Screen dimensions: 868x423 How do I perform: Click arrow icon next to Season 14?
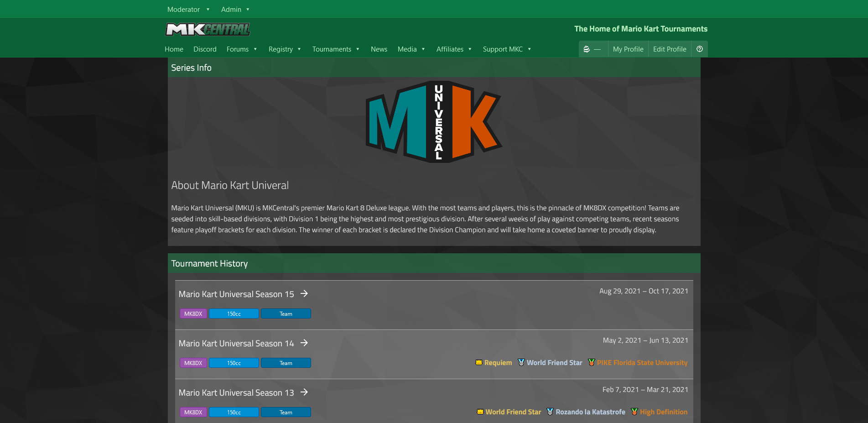[304, 343]
